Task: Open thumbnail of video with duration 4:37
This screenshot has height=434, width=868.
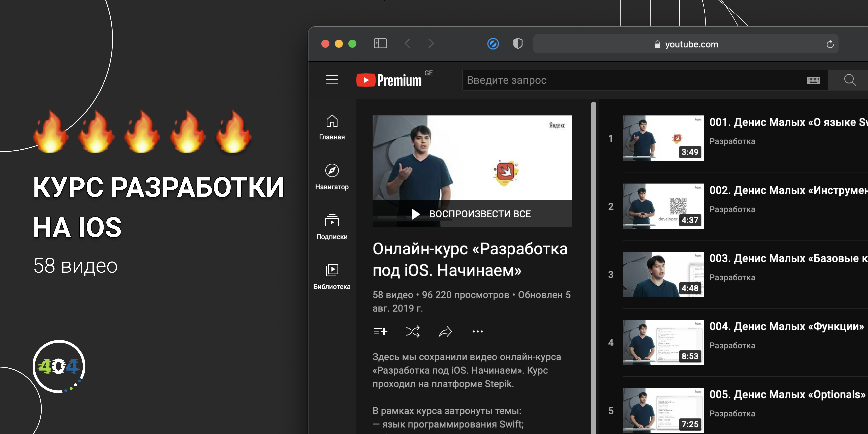Action: [x=664, y=206]
